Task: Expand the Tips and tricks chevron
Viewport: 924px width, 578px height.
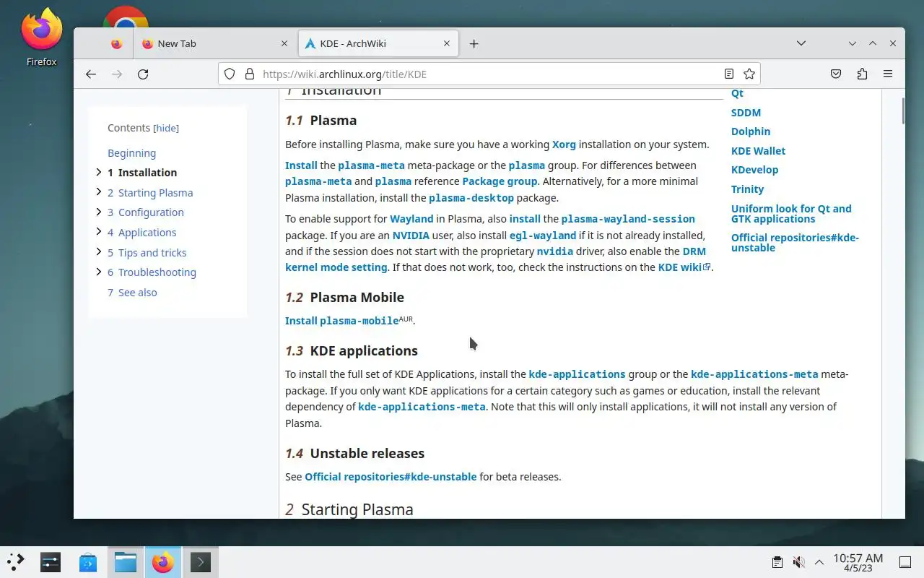Action: 99,252
